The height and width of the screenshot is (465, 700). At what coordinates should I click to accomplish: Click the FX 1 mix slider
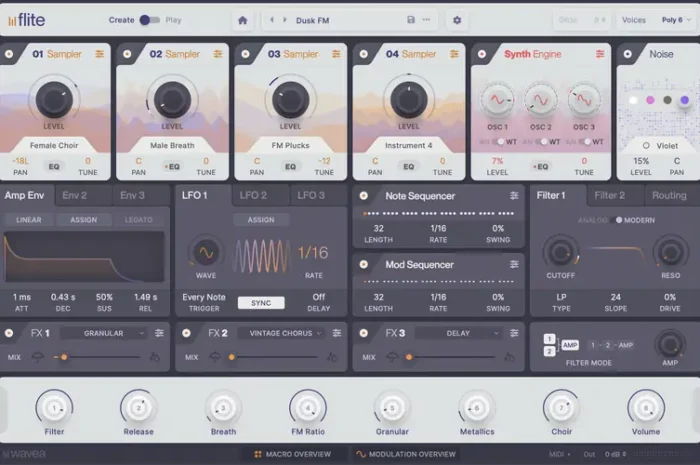click(x=100, y=356)
